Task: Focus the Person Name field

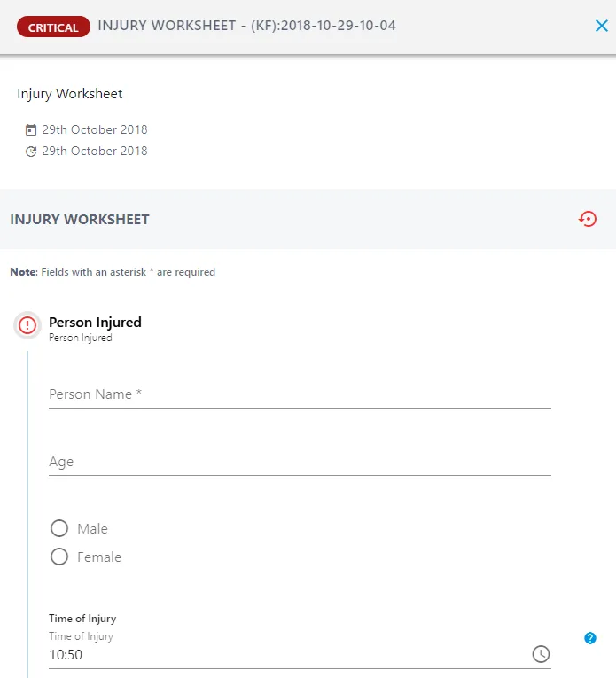Action: coord(300,394)
